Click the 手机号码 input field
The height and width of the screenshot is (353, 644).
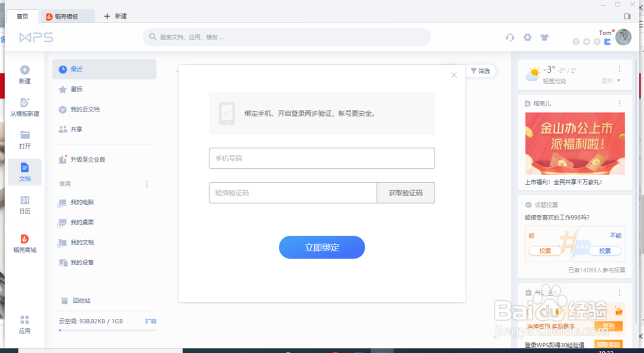click(321, 158)
